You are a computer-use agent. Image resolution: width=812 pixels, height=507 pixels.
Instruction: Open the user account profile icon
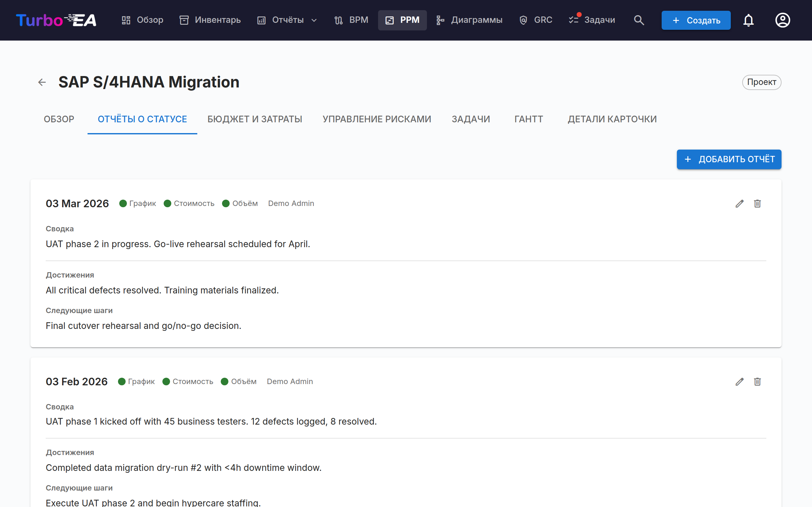tap(783, 20)
